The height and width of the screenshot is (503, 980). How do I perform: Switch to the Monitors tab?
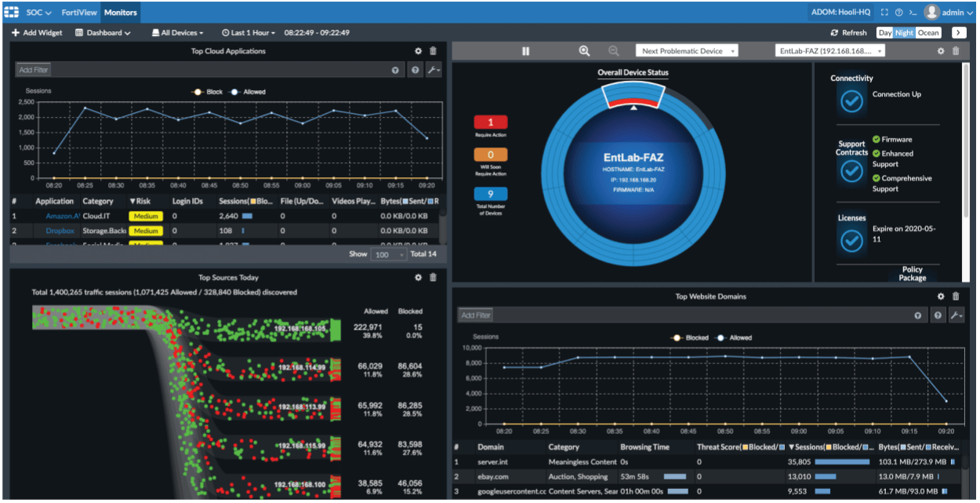point(120,12)
